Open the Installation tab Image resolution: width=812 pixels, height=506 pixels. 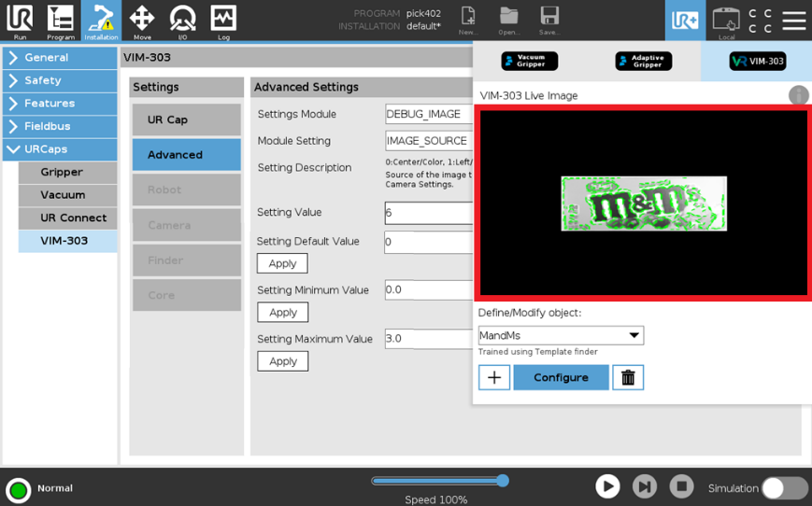pos(101,21)
